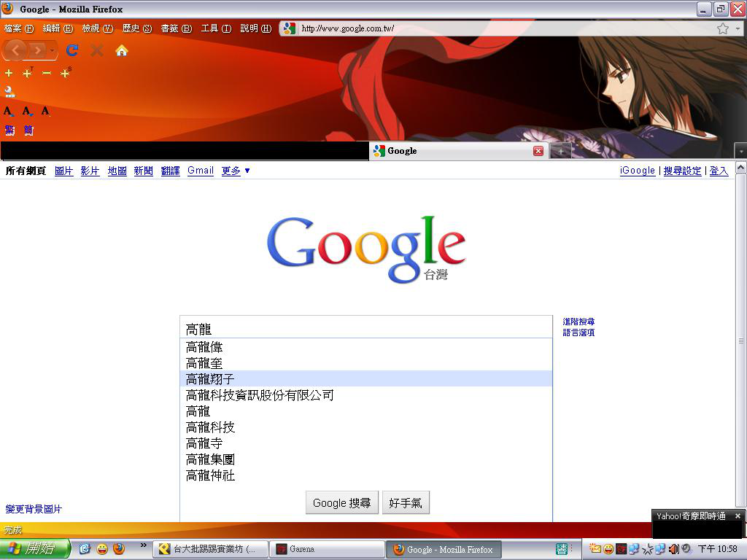Click the third letter A font icon
Image resolution: width=747 pixels, height=560 pixels.
pyautogui.click(x=45, y=111)
